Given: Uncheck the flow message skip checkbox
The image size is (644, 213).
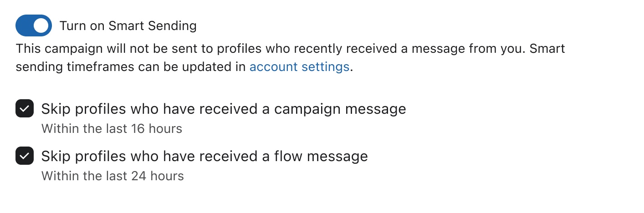Looking at the screenshot, I should click(25, 156).
